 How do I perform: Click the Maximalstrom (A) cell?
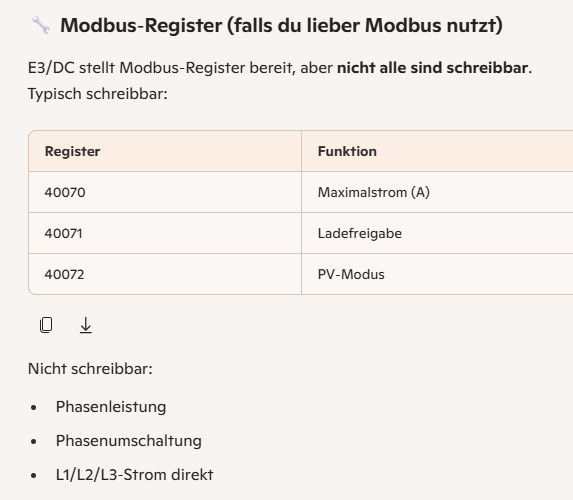coord(437,192)
